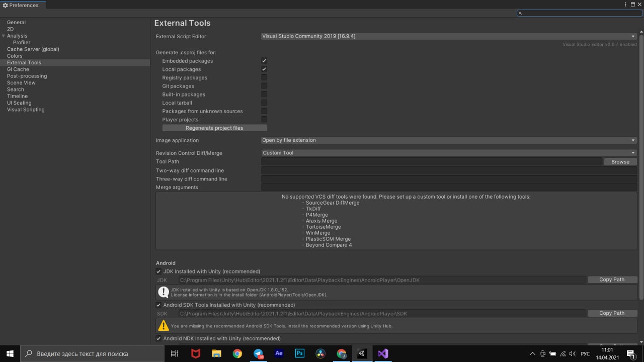Switch to Adobe Photoshop in the taskbar
Viewport: 644px width, 362px height.
point(300,353)
